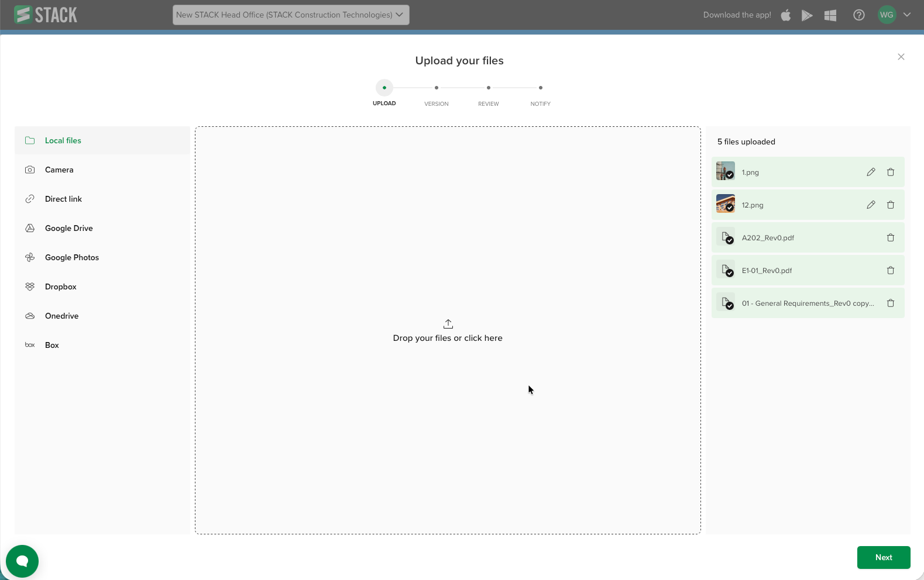
Task: Switch to Camera upload source
Action: pos(59,170)
